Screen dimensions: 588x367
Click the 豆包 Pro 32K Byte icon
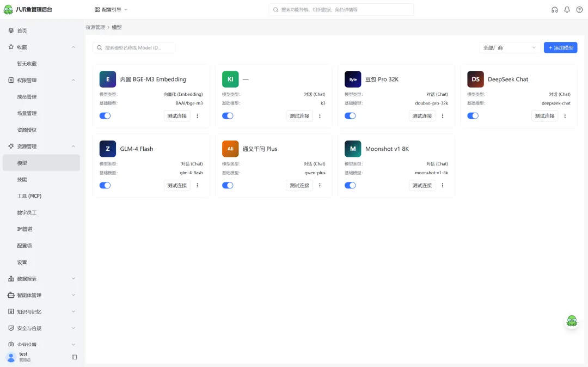click(353, 79)
